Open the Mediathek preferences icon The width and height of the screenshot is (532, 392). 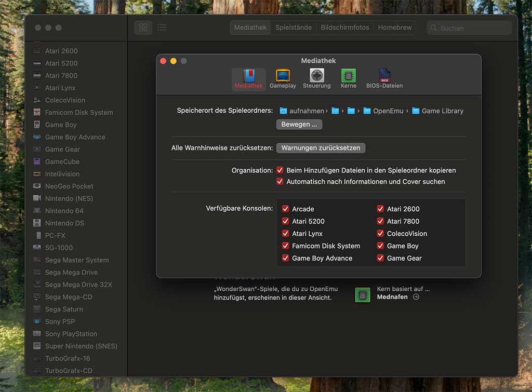(x=249, y=79)
